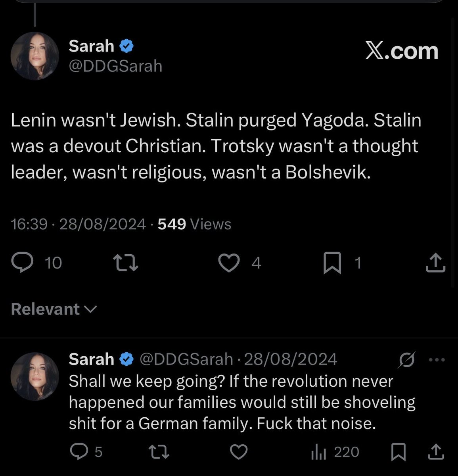Open Sarah's profile picture on main post
The image size is (458, 476).
tap(34, 56)
